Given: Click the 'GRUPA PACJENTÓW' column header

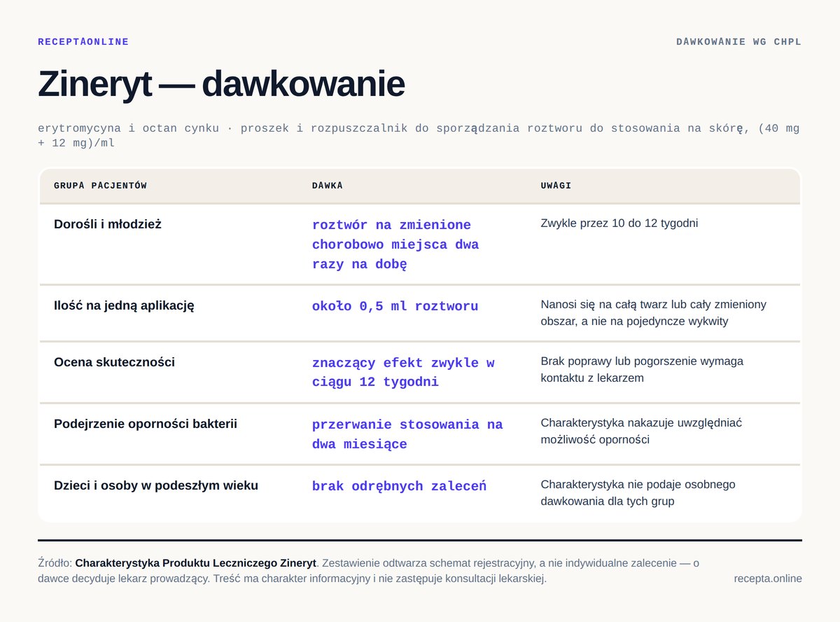Looking at the screenshot, I should click(x=100, y=186).
